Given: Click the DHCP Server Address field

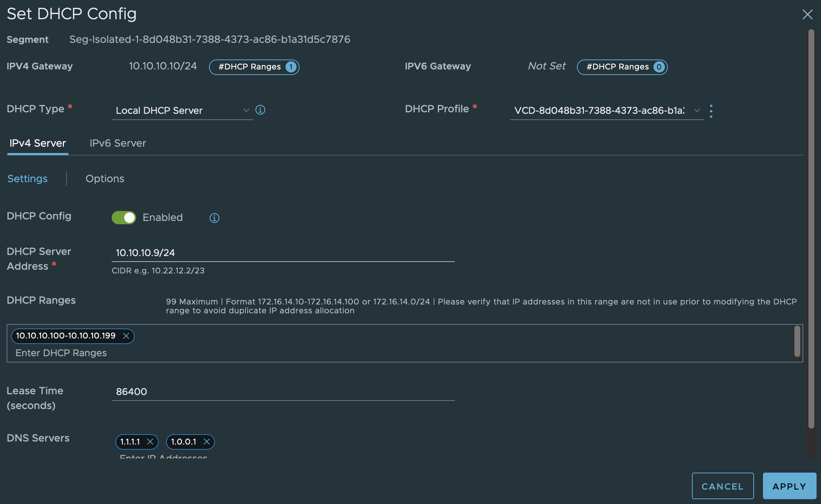Looking at the screenshot, I should click(x=283, y=253).
